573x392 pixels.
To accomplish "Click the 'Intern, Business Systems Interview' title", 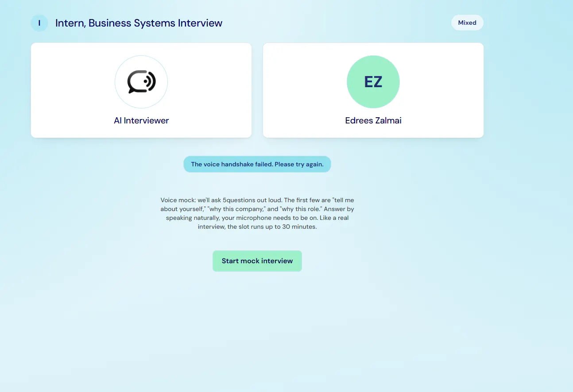I will 139,23.
